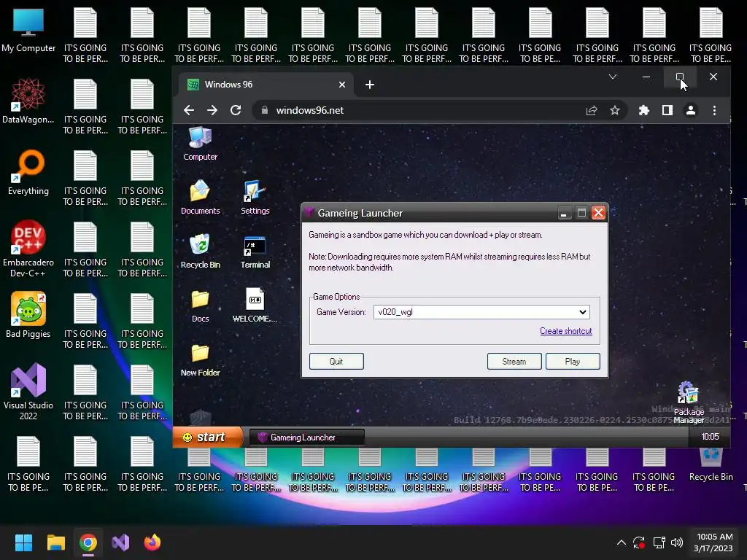Launch Terminal in Windows 96
Image resolution: width=747 pixels, height=560 pixels.
tap(255, 252)
